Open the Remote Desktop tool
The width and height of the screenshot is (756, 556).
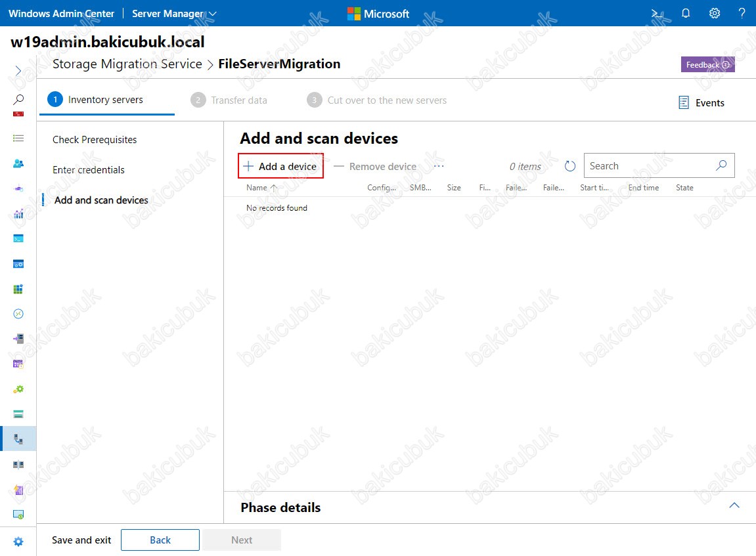(x=18, y=314)
